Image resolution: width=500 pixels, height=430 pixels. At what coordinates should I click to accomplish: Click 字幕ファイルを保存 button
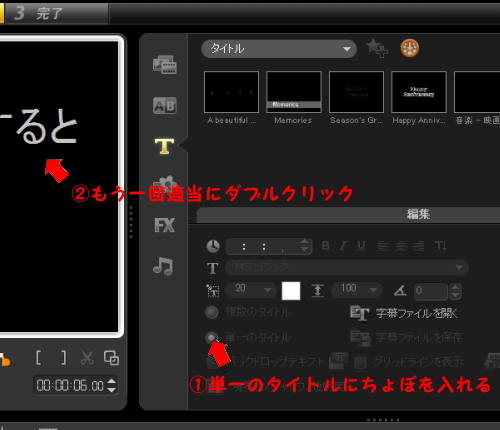[406, 338]
